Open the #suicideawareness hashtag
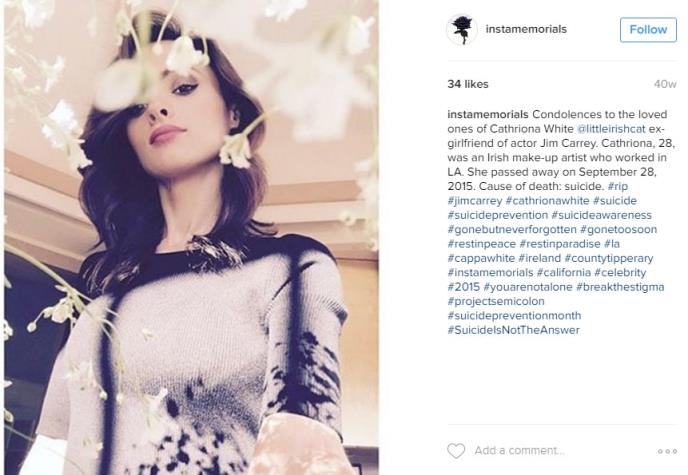 click(x=601, y=215)
